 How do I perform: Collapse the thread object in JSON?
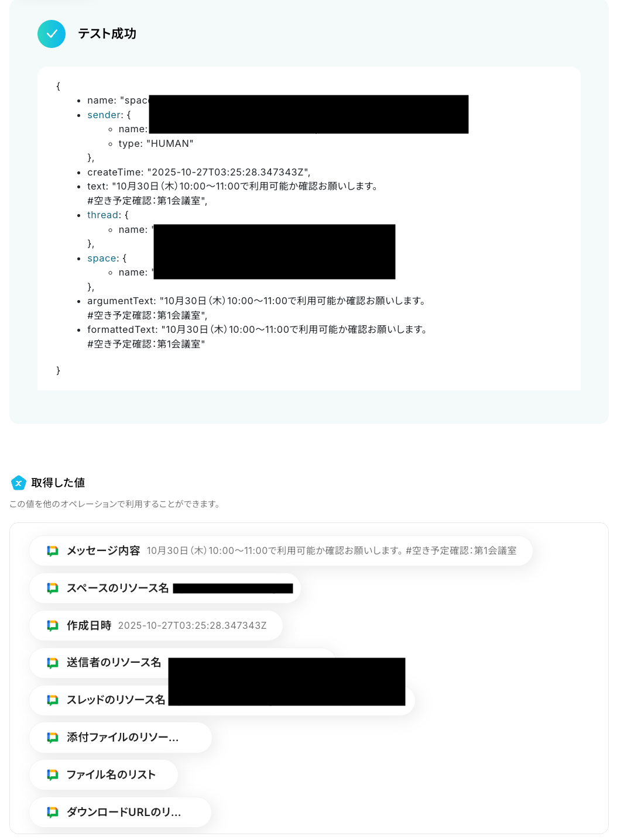tap(104, 215)
